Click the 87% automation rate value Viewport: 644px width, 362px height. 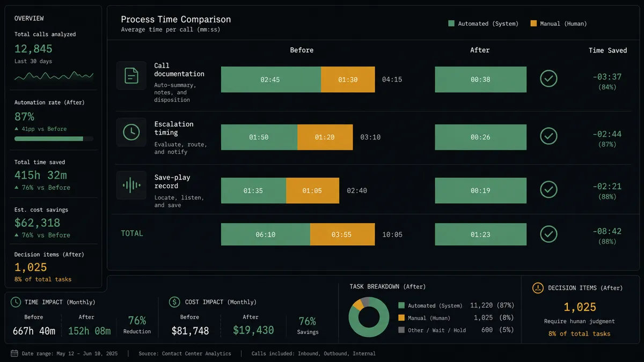[x=24, y=116]
